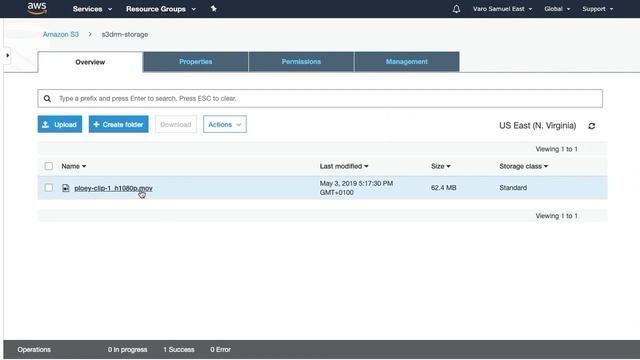Switch to the Permissions tab
Viewport: 640px width, 360px height.
pyautogui.click(x=301, y=62)
